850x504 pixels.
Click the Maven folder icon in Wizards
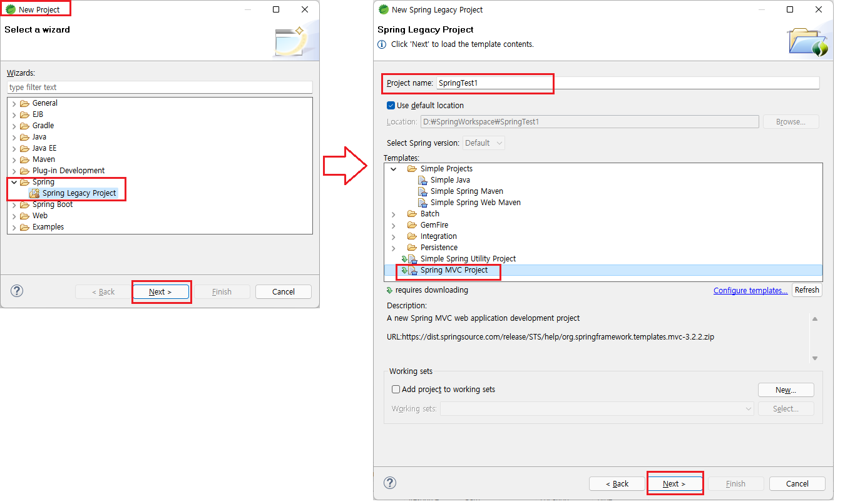[x=24, y=159]
